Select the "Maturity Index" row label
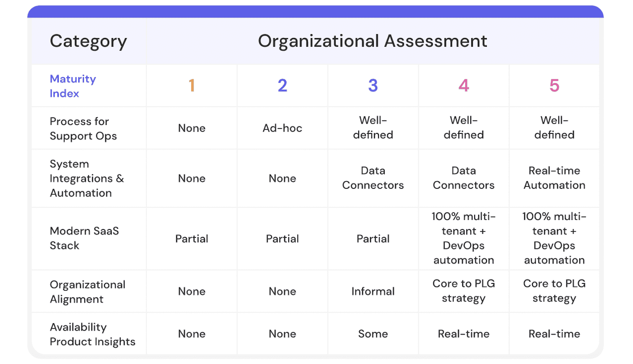 pos(73,86)
